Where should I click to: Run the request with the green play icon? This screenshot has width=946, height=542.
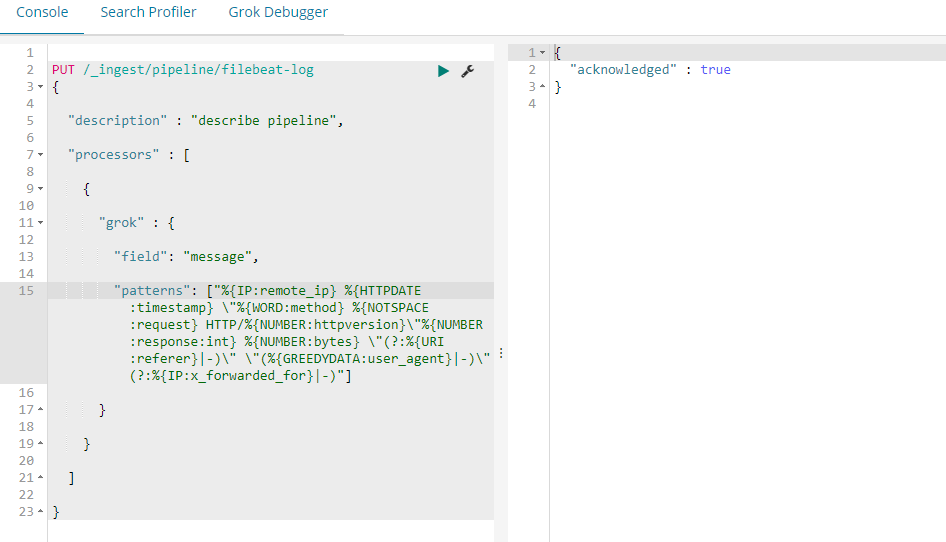pyautogui.click(x=443, y=70)
